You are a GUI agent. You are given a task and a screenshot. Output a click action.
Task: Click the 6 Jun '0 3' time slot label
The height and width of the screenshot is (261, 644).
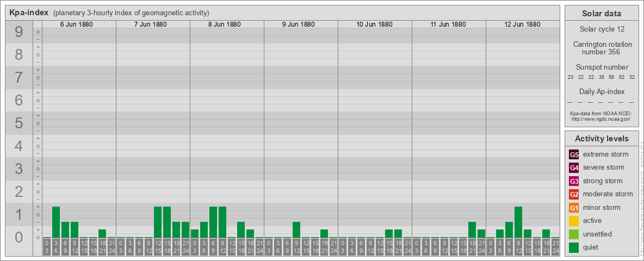47,247
